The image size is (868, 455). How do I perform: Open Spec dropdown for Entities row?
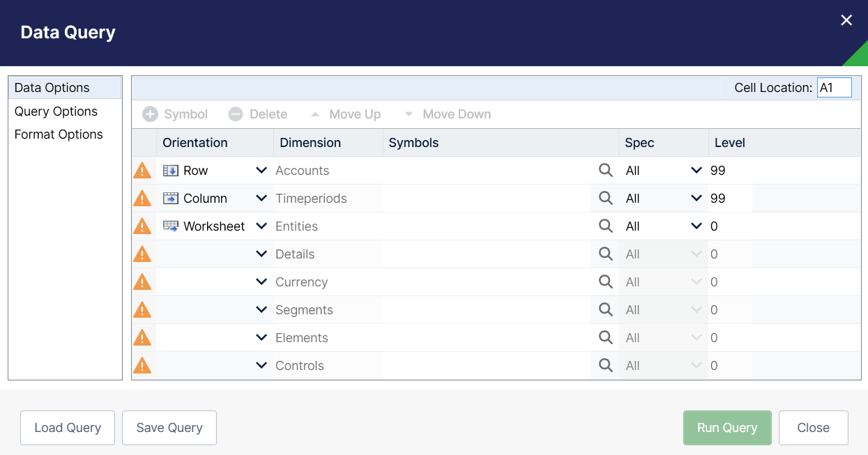pyautogui.click(x=696, y=226)
